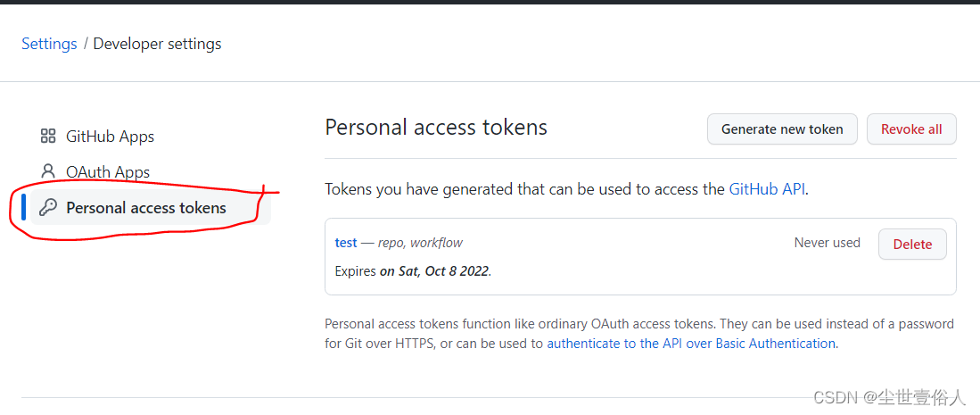Click the GitHub Apps grid icon
This screenshot has width=980, height=415.
pyautogui.click(x=48, y=136)
